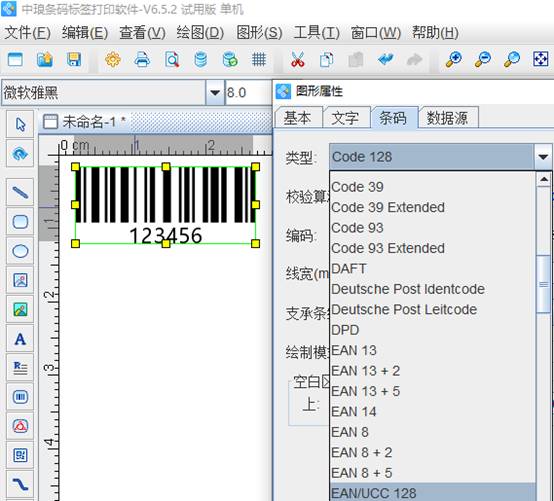Choose Deutsche Post Identcode option
The height and width of the screenshot is (501, 554).
point(433,289)
